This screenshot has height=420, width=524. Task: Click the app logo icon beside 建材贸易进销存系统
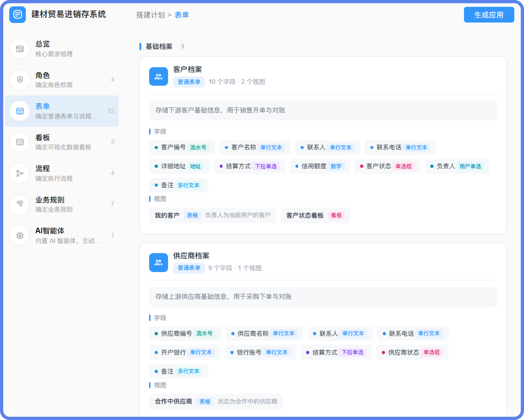(x=17, y=15)
